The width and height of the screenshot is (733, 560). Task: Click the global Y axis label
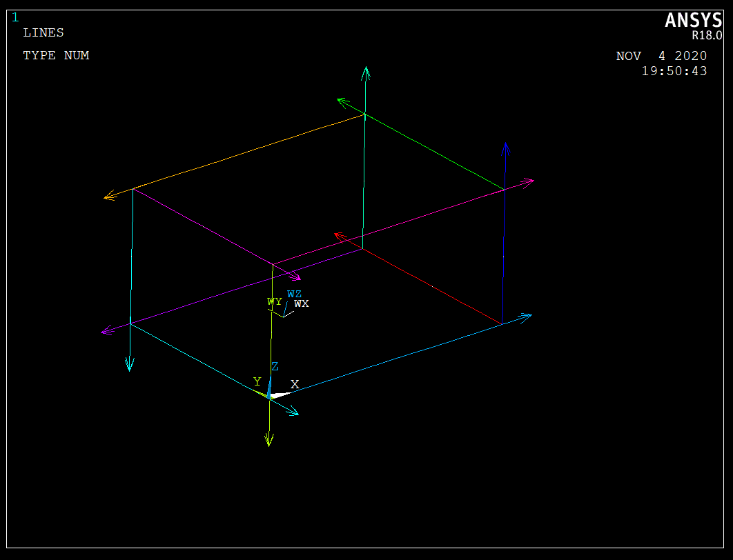[x=257, y=381]
